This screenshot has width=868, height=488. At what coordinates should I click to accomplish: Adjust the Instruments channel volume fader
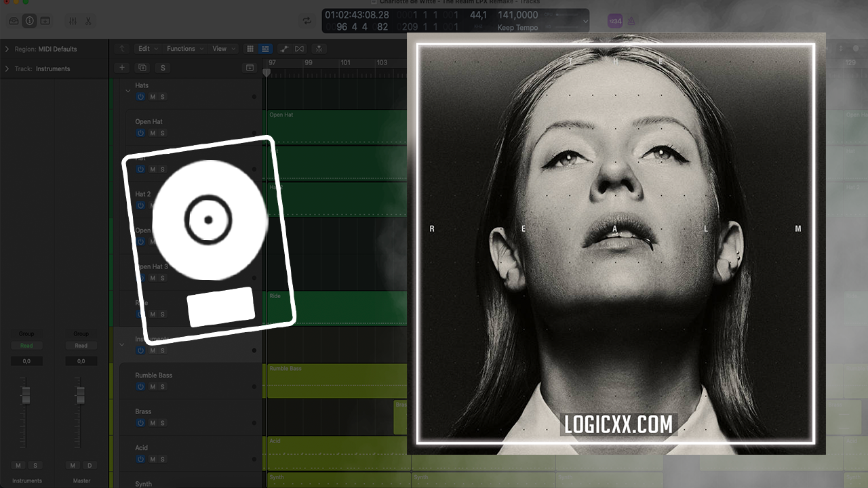[x=25, y=395]
